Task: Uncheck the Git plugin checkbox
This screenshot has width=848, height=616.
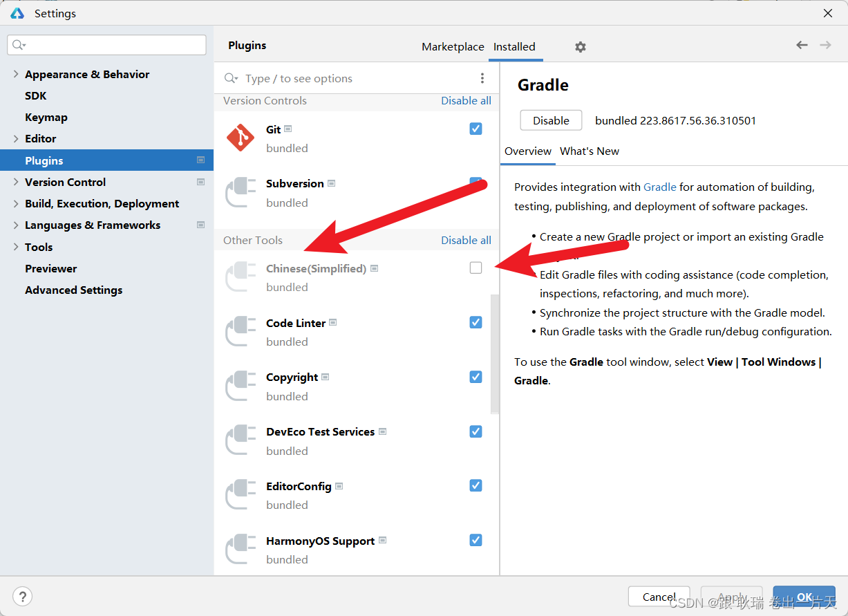Action: (475, 129)
